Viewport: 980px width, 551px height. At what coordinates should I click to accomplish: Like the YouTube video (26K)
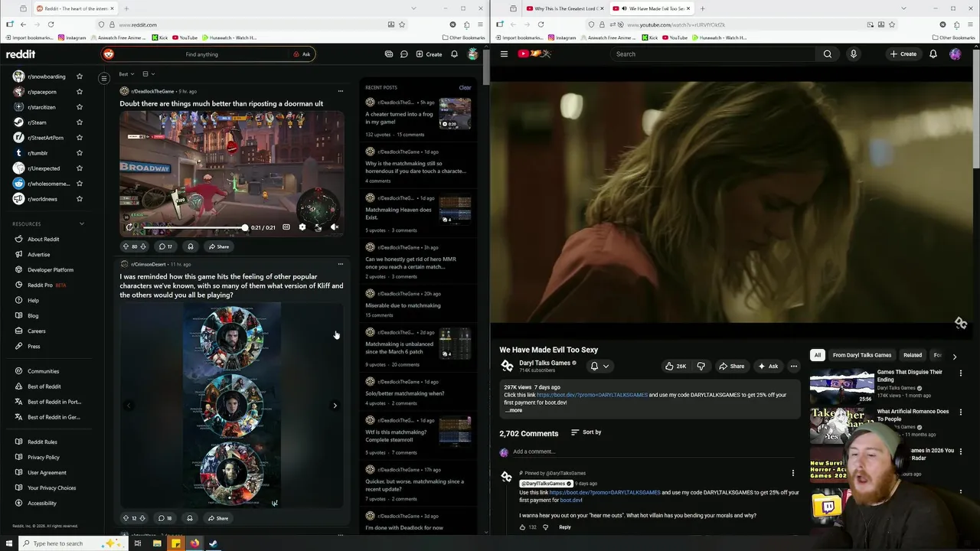pos(675,366)
